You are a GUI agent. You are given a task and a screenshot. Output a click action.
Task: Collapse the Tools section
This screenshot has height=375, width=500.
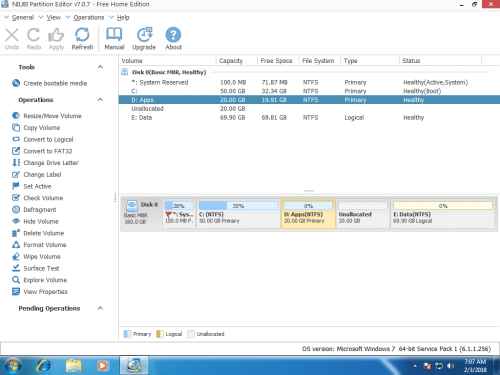[x=100, y=67]
